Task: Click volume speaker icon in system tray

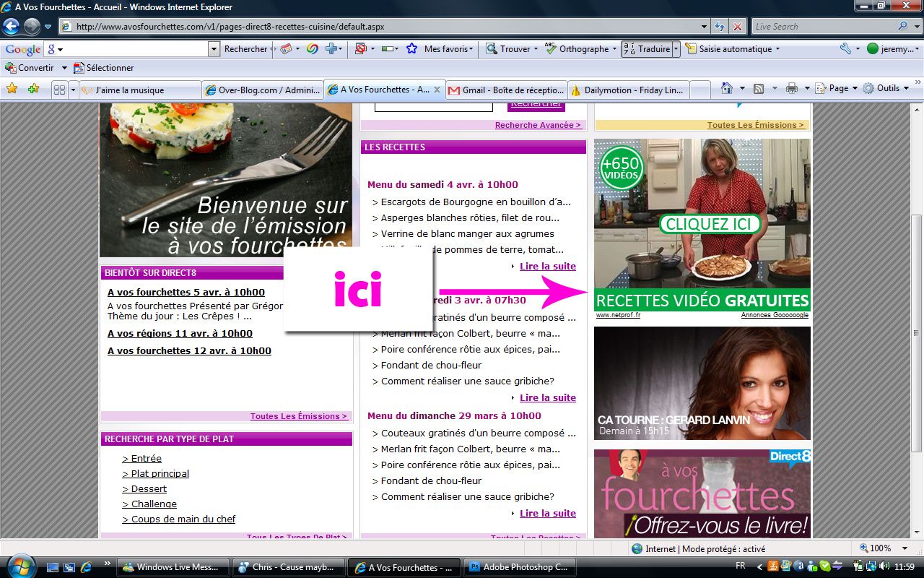Action: 885,566
